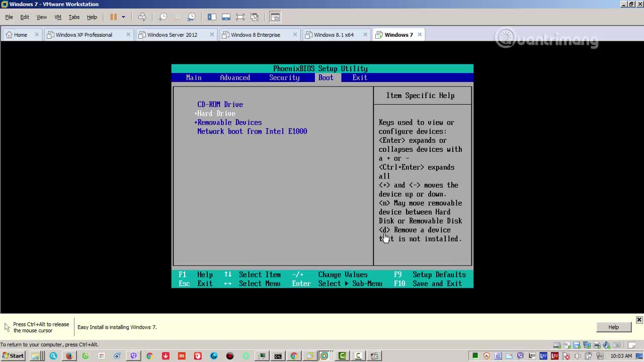Image resolution: width=644 pixels, height=362 pixels.
Task: Close the Windows XP Professional tab
Action: pyautogui.click(x=128, y=35)
